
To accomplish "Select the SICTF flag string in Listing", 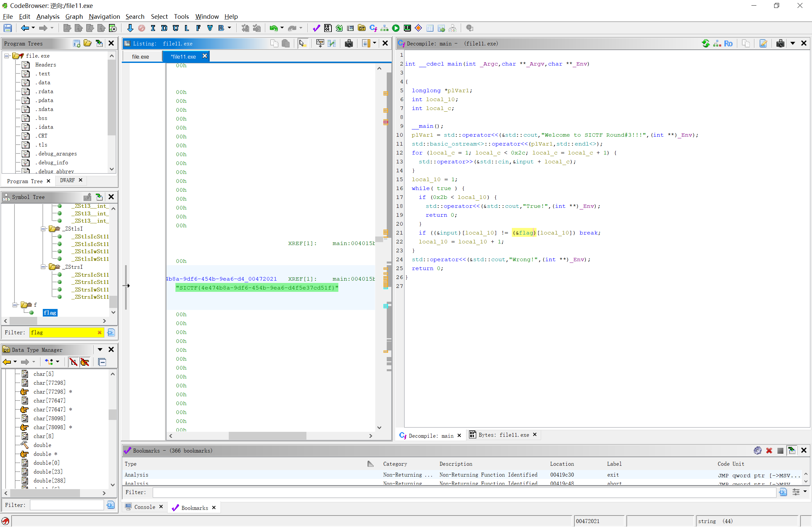I will 256,288.
